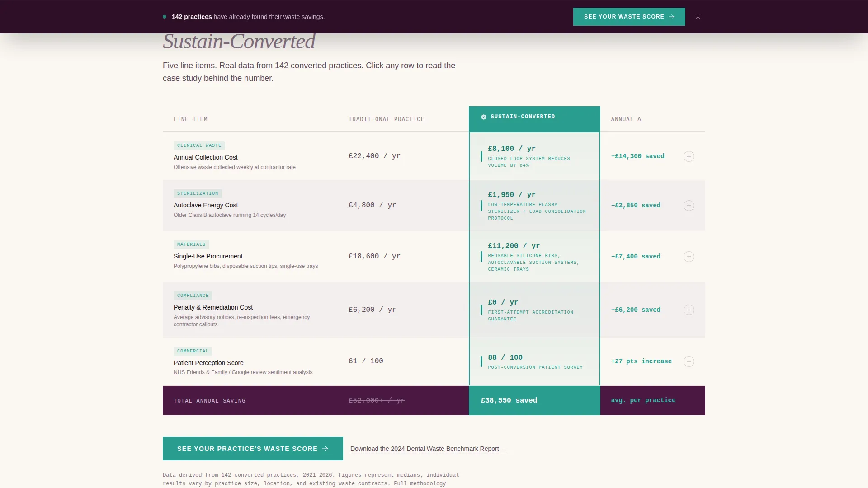Click the Total Annual Saving label
Image resolution: width=868 pixels, height=488 pixels.
pos(209,401)
